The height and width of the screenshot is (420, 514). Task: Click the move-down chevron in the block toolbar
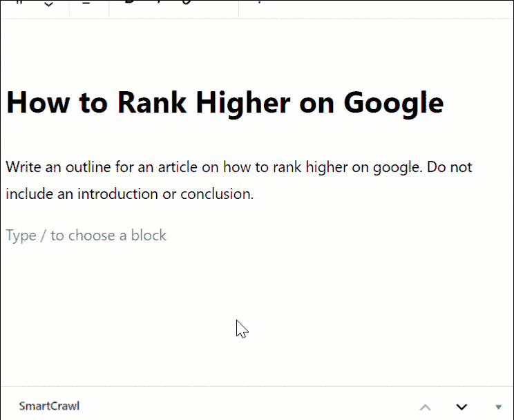[48, 4]
